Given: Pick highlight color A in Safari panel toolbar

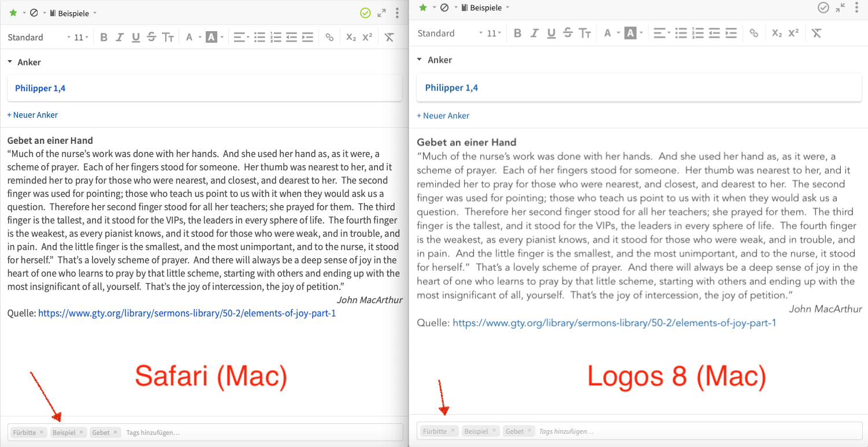Looking at the screenshot, I should [x=212, y=38].
